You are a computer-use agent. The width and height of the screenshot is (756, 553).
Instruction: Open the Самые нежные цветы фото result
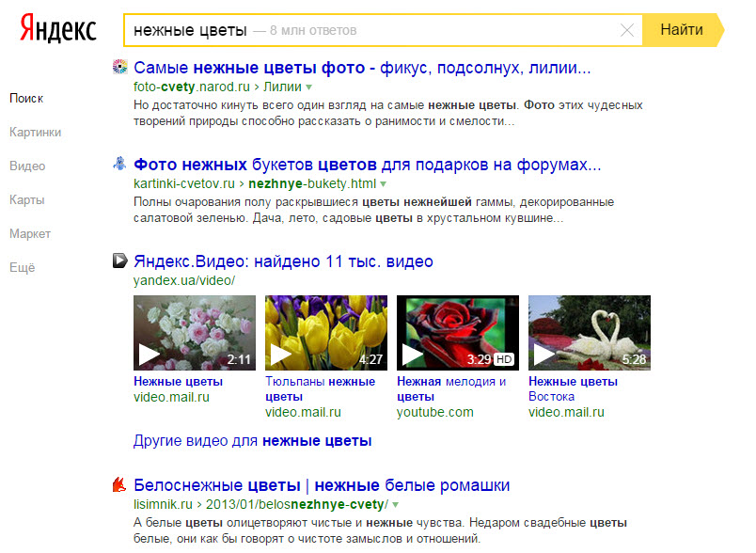(x=362, y=68)
